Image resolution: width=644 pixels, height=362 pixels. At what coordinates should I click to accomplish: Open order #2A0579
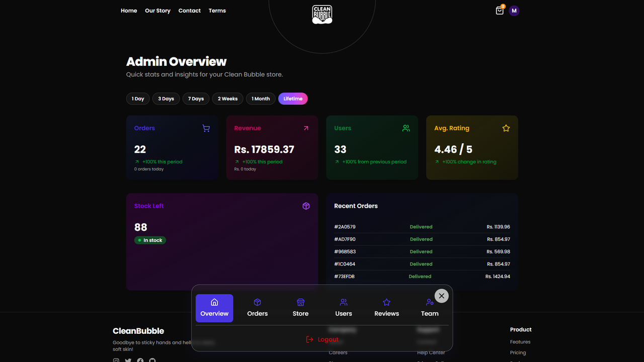pyautogui.click(x=345, y=227)
